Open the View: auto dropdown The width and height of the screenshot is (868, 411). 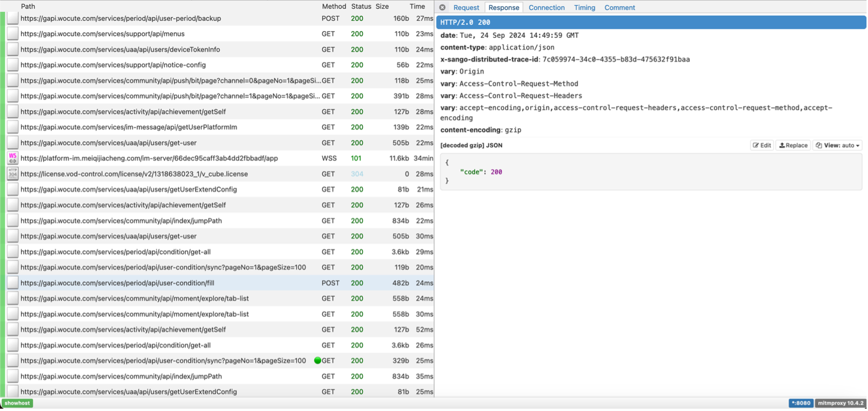[x=838, y=145]
